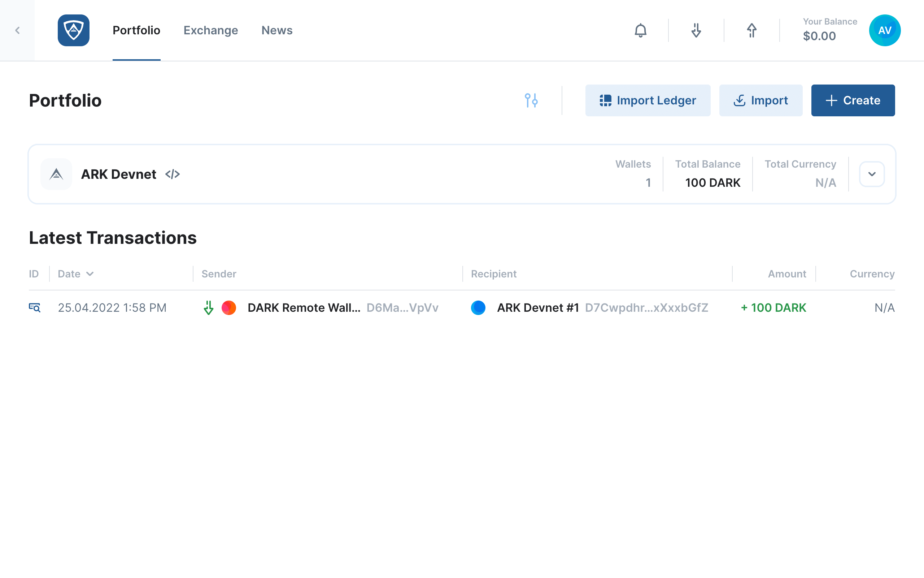Image resolution: width=924 pixels, height=578 pixels.
Task: Select recipient address D7Cwpdhr...xXxxbGfZ
Action: [x=646, y=307]
